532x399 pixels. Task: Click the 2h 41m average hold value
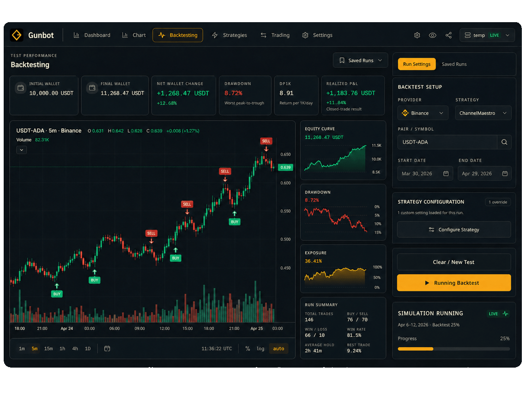313,351
